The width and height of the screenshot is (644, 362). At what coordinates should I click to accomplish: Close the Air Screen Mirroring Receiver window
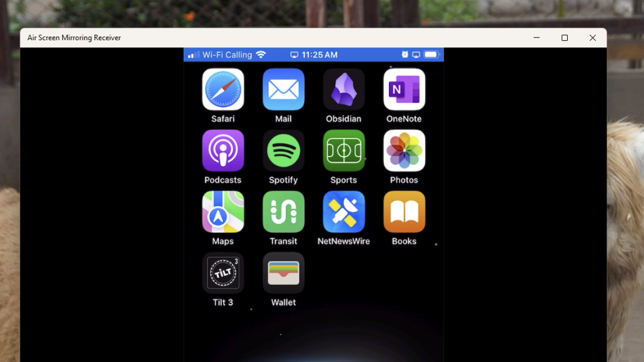click(x=592, y=38)
